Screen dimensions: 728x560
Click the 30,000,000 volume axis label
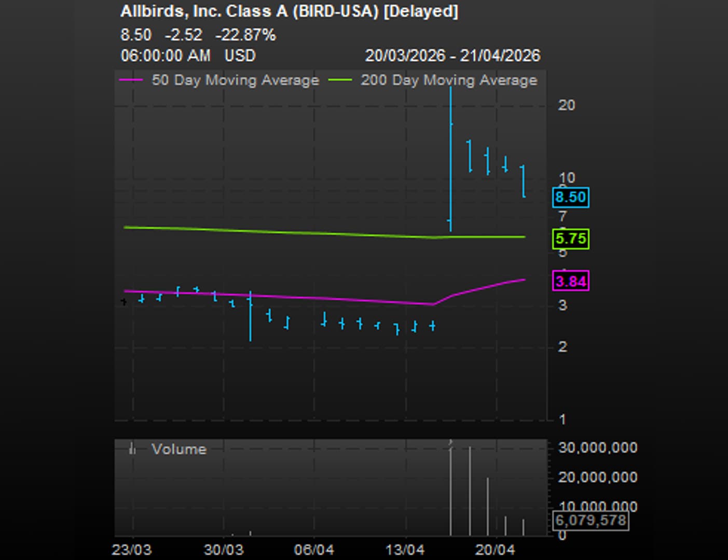pos(597,448)
